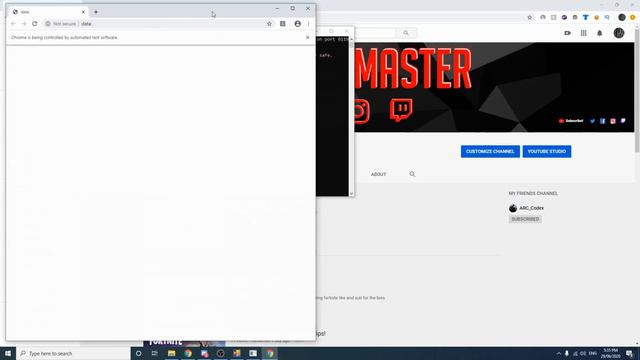Click the 'Type here to search' taskbar box
The image size is (640, 360).
click(x=73, y=353)
